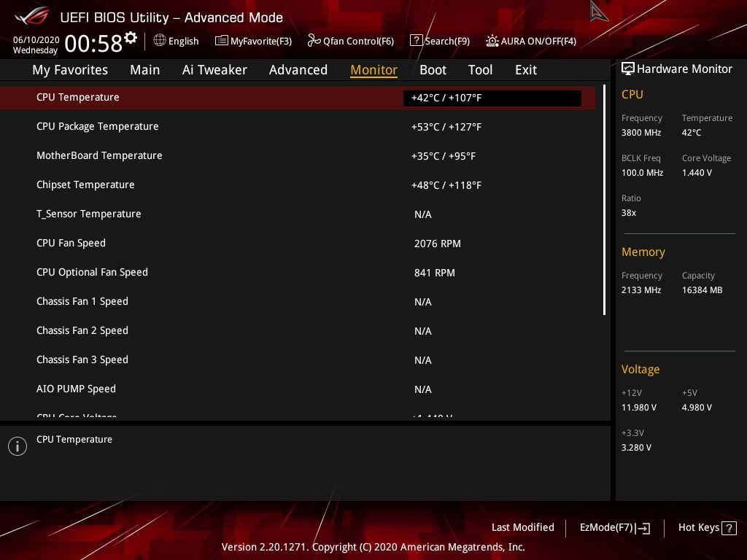The image size is (747, 560).
Task: Open the Exit tab
Action: 526,70
